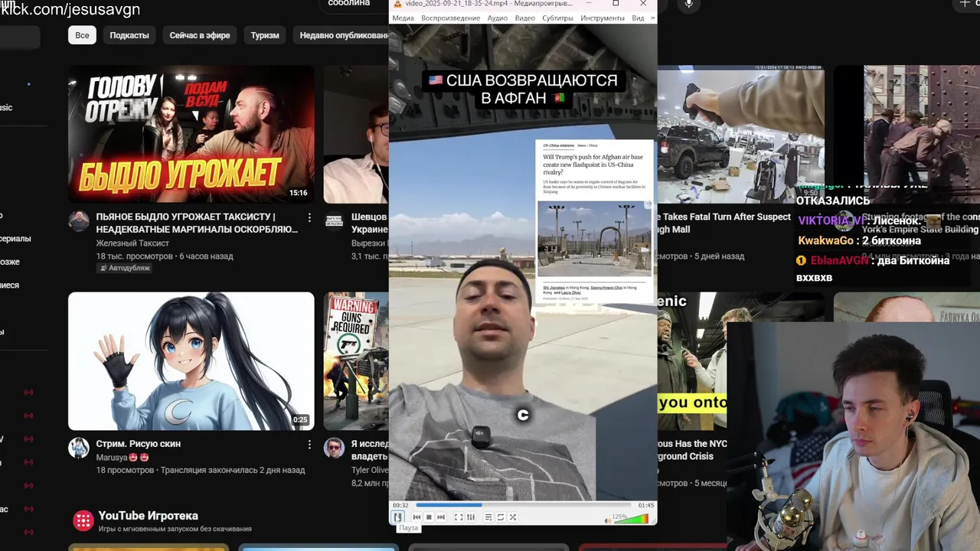
Task: Toggle loop repeat mode in VLC
Action: pyautogui.click(x=501, y=517)
